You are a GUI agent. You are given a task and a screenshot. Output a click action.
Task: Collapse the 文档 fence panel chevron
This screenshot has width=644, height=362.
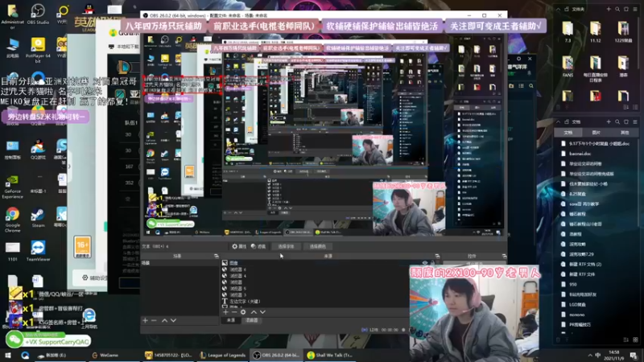click(558, 121)
